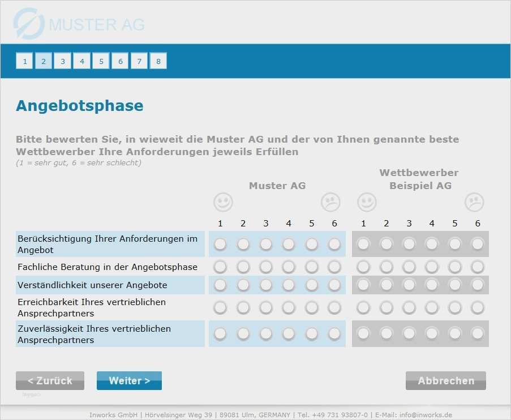Click the sad smiley under Muster AG

pos(330,202)
